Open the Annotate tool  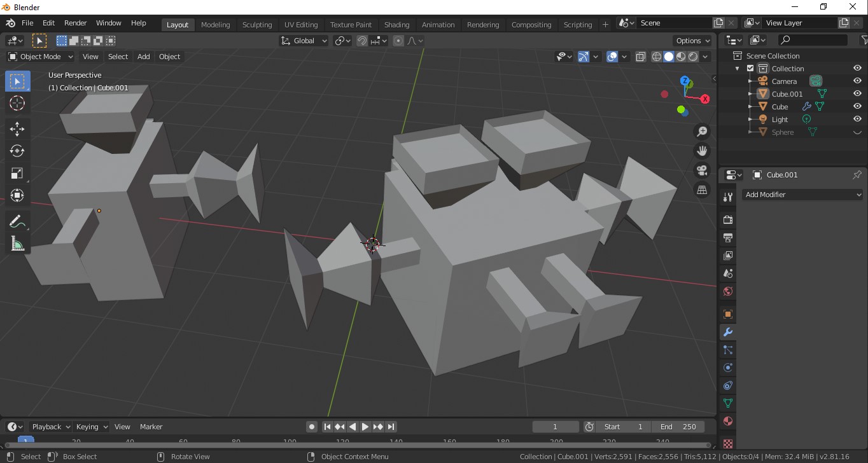click(17, 221)
